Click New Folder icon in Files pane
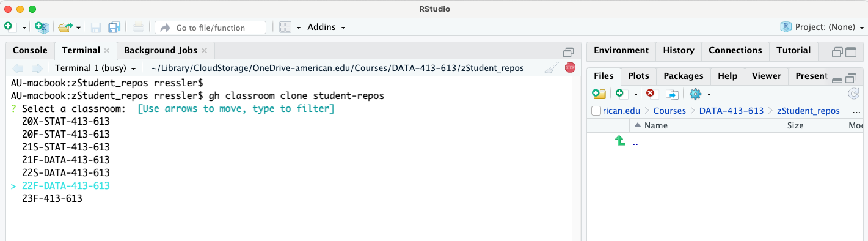The width and height of the screenshot is (868, 241). pos(599,94)
